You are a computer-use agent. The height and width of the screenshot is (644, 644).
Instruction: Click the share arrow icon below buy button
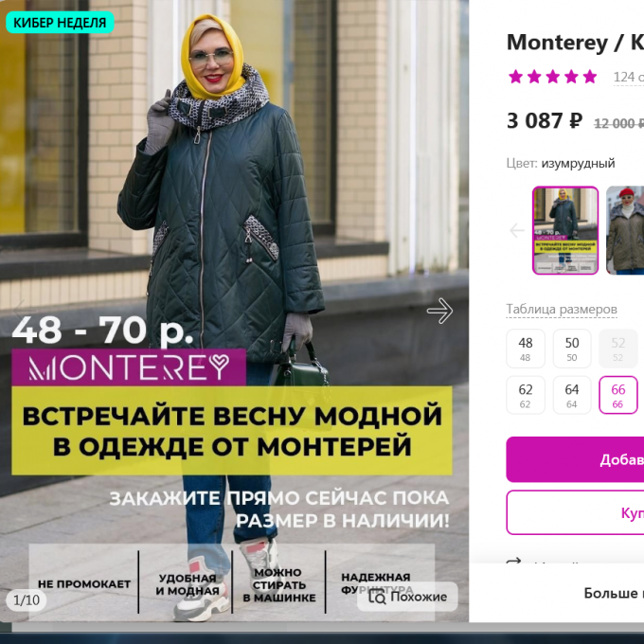point(514,561)
